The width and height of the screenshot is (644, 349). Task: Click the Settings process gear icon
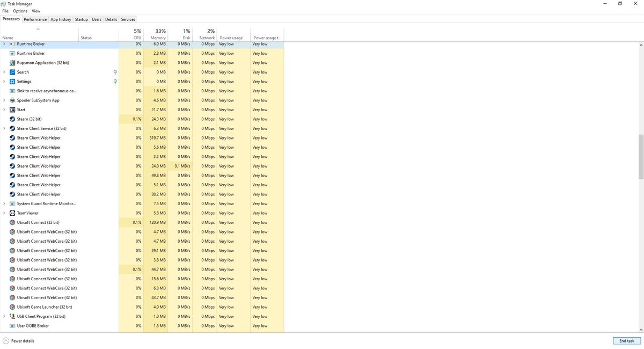pos(12,82)
